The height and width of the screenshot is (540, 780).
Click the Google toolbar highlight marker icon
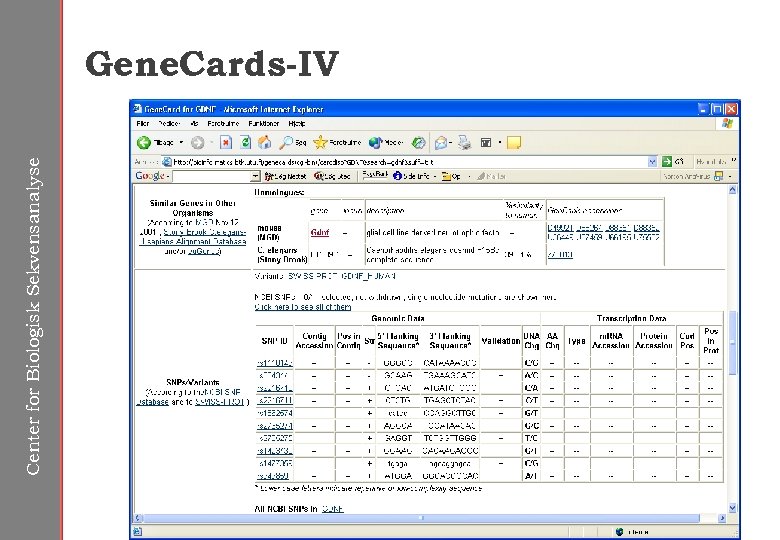coord(481,177)
